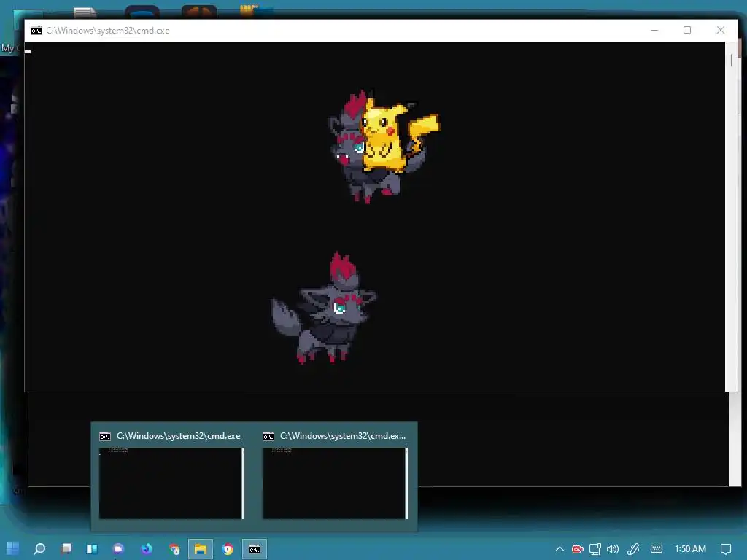This screenshot has height=560, width=747.
Task: Launch the purple Chat camera icon
Action: pyautogui.click(x=118, y=549)
